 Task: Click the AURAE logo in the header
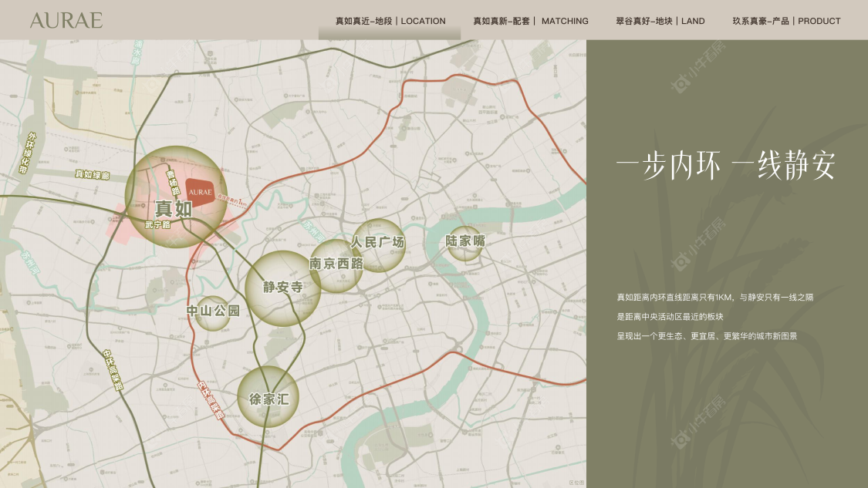(66, 21)
